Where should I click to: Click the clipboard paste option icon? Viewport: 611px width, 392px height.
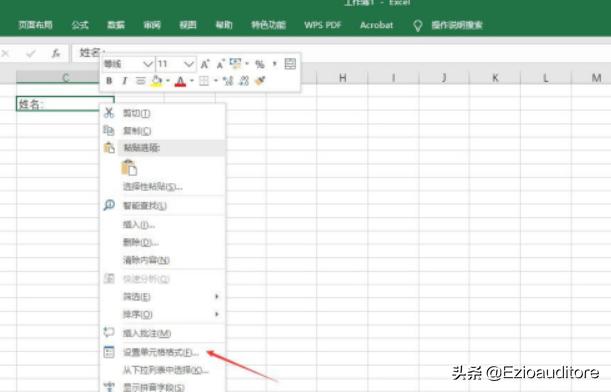pyautogui.click(x=129, y=168)
